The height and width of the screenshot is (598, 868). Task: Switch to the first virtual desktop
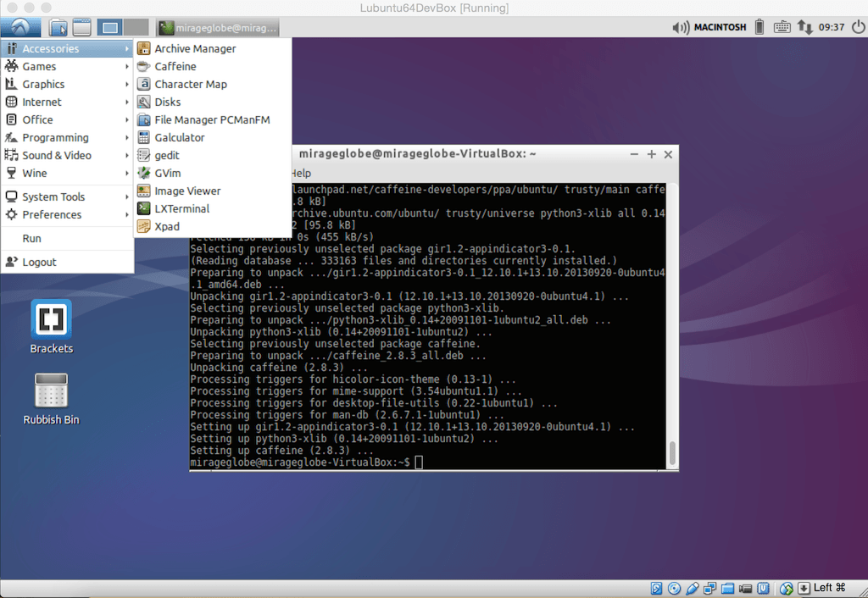point(109,27)
